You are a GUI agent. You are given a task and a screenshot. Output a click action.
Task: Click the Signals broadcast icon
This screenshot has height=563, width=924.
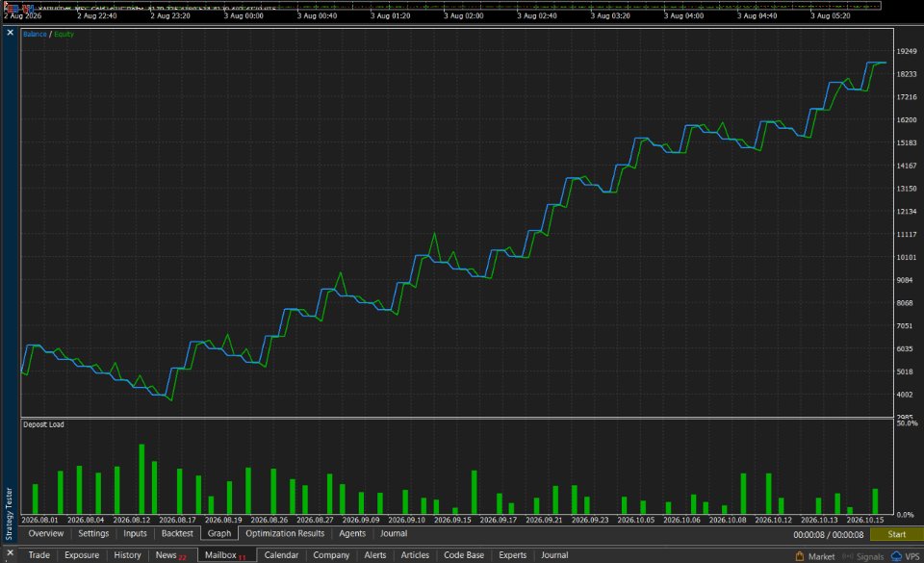point(848,556)
